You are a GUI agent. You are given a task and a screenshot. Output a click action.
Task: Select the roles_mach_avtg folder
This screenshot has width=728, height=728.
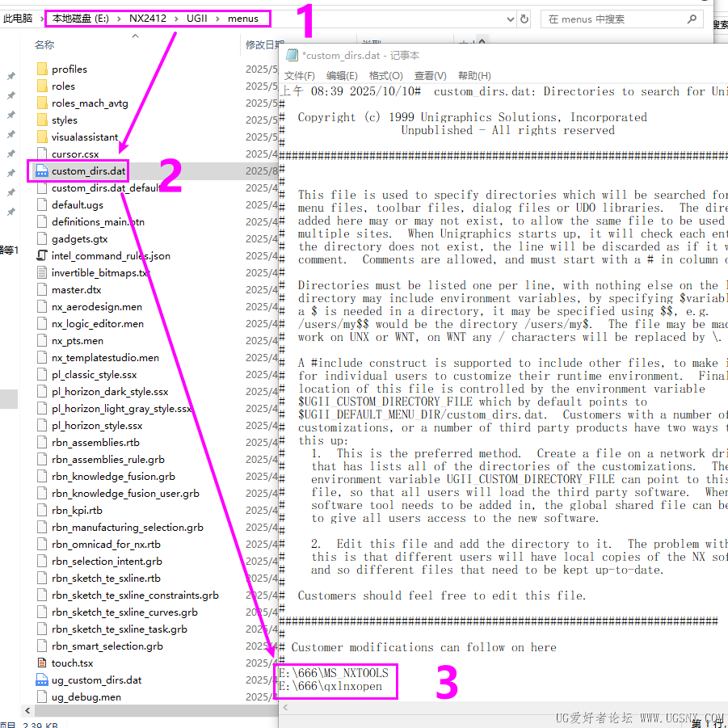coord(90,103)
